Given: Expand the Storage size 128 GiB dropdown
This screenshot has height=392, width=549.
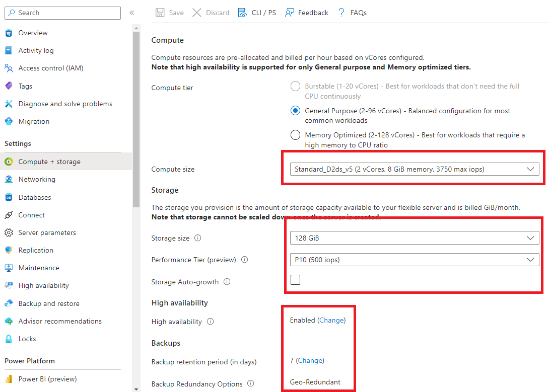Looking at the screenshot, I should click(415, 238).
